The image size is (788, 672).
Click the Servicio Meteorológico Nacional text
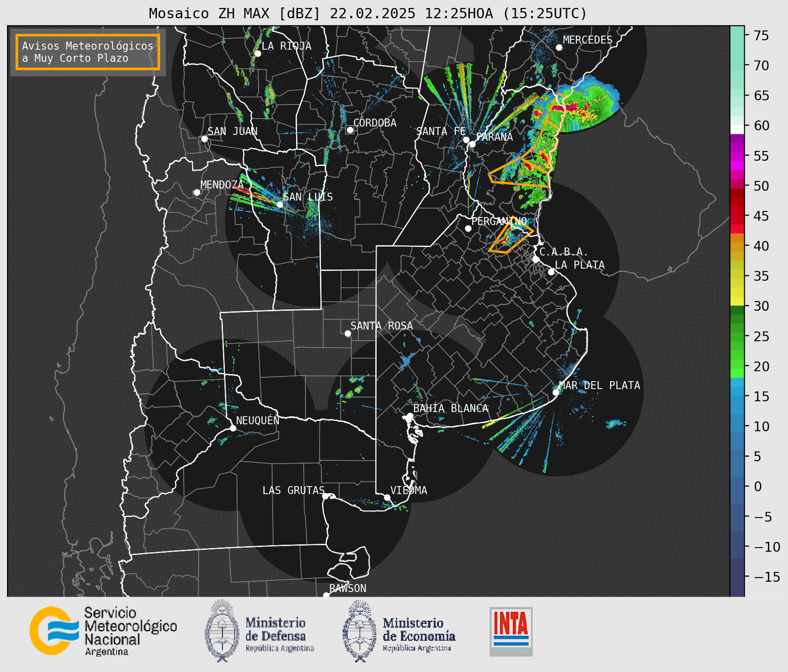tap(130, 631)
